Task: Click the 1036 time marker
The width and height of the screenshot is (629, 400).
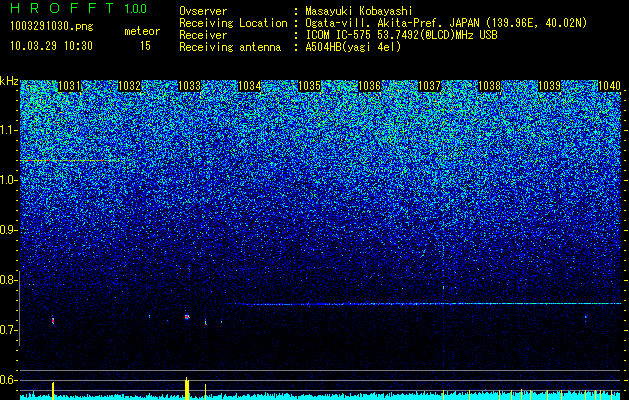Action: coord(369,86)
